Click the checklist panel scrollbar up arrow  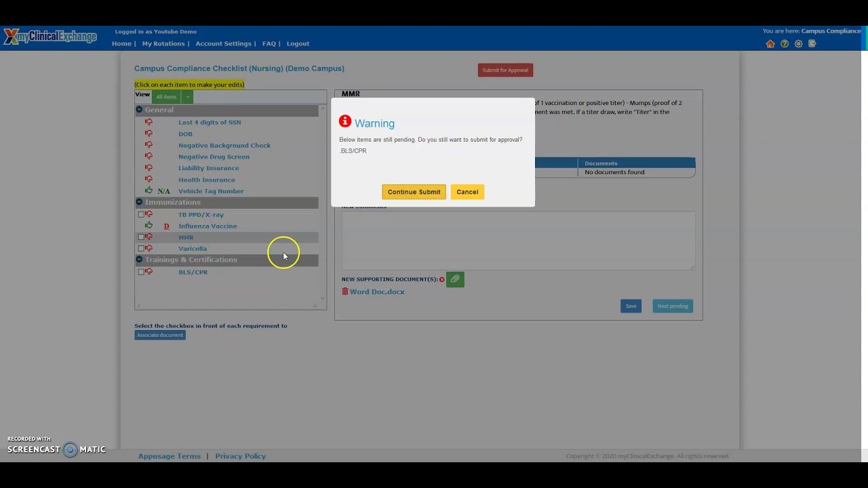click(322, 108)
